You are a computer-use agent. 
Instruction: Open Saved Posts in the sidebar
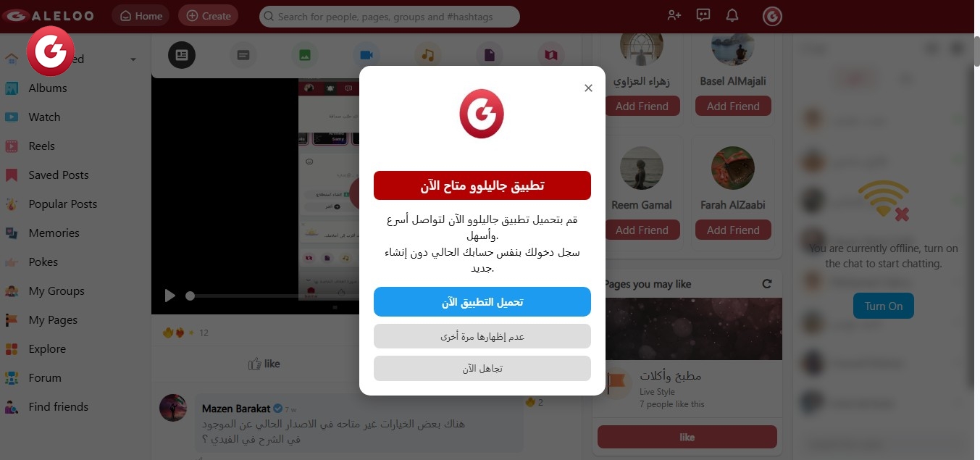(x=59, y=175)
